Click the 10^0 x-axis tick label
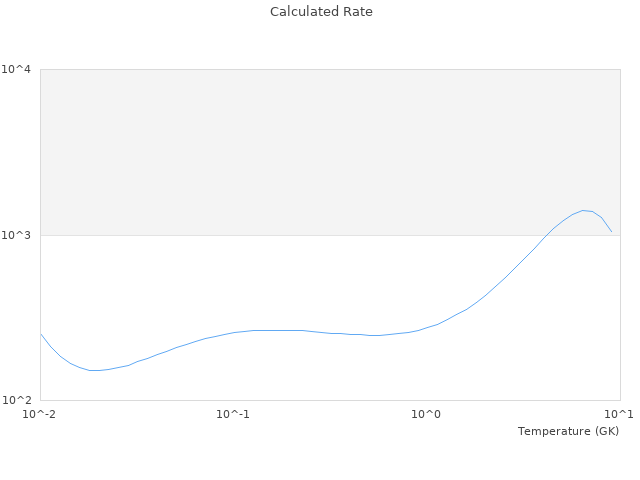 (426, 414)
